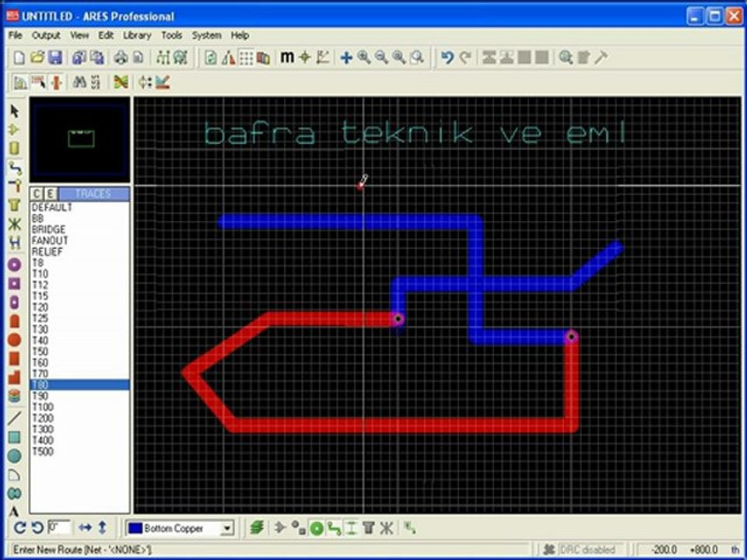Click the horizontal mirror flip arrow
Image resolution: width=747 pixels, height=560 pixels.
pos(86,527)
